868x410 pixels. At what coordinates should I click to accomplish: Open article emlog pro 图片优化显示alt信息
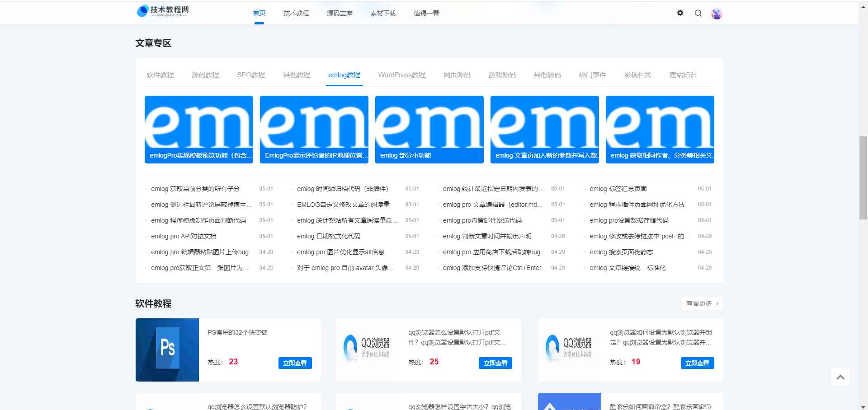(x=341, y=252)
